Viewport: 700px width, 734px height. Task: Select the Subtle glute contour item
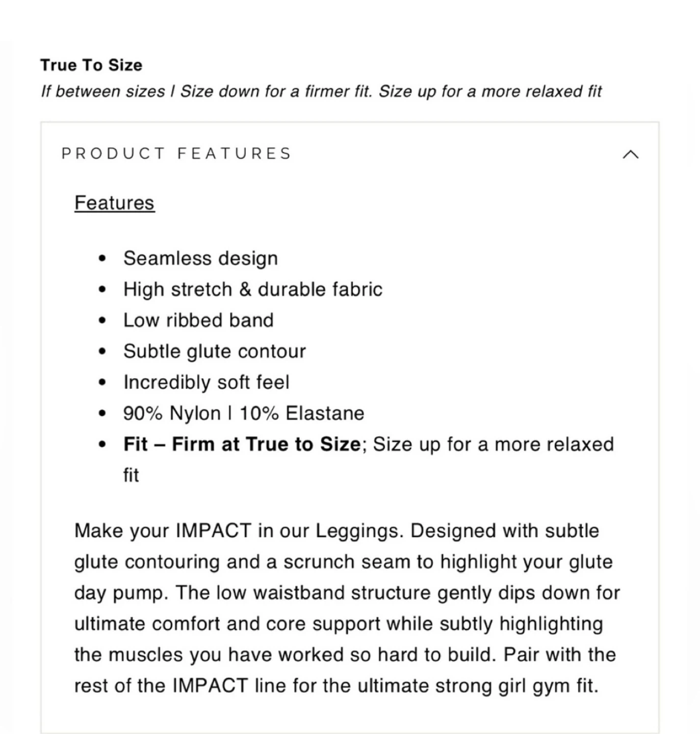pos(214,352)
